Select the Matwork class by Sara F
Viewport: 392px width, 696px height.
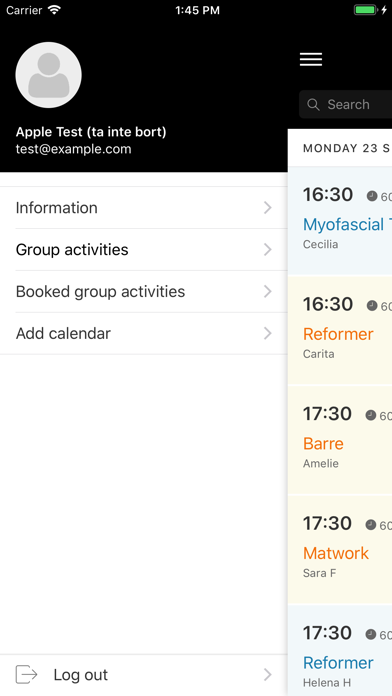[340, 549]
